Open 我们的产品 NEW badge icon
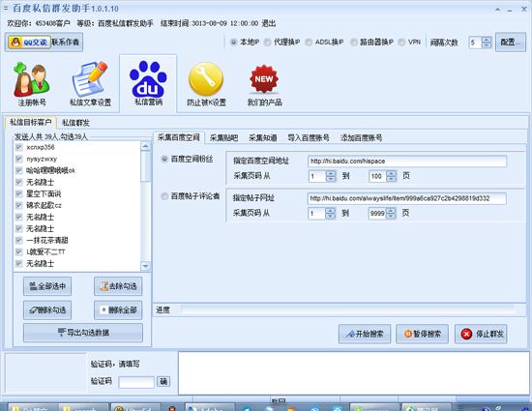 point(264,84)
